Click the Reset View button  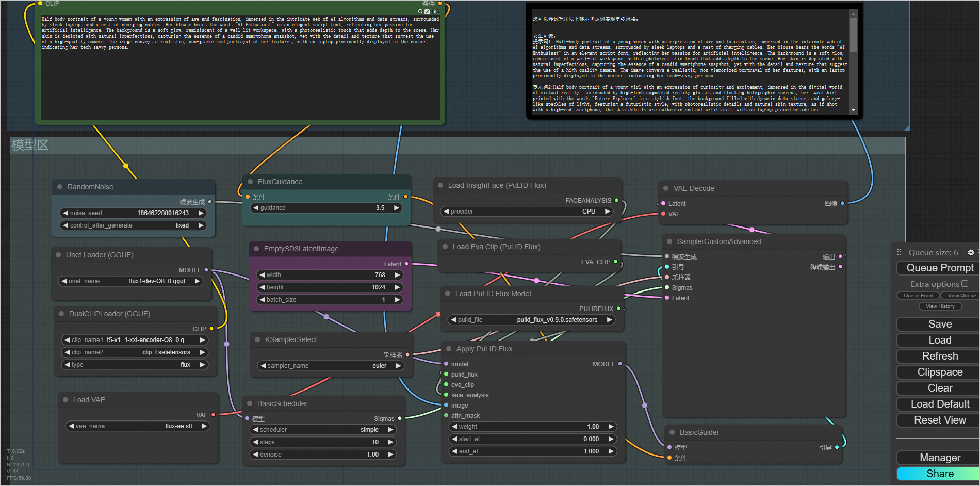[940, 420]
